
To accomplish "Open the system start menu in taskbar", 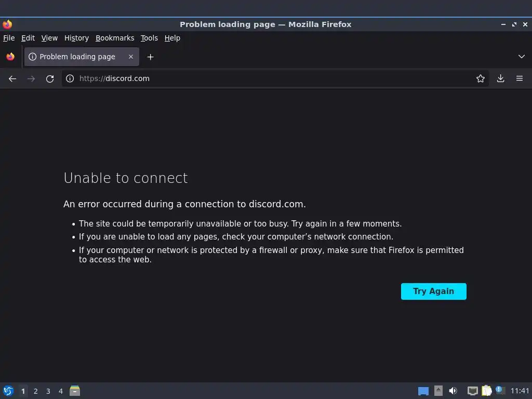I will (x=8, y=391).
